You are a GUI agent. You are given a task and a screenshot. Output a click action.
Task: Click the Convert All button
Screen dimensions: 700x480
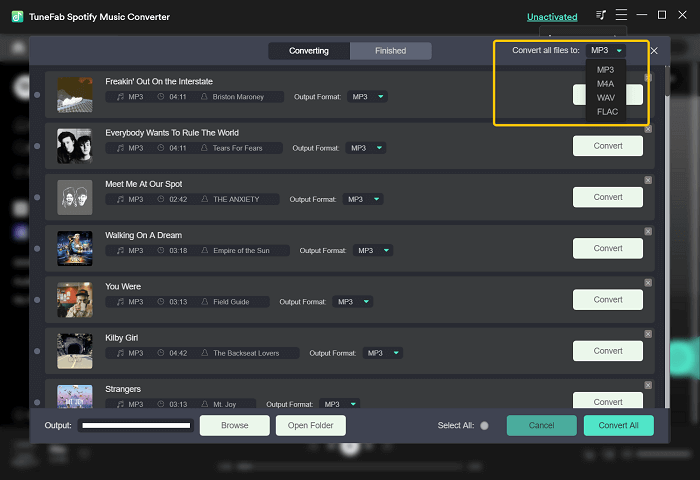tap(618, 426)
